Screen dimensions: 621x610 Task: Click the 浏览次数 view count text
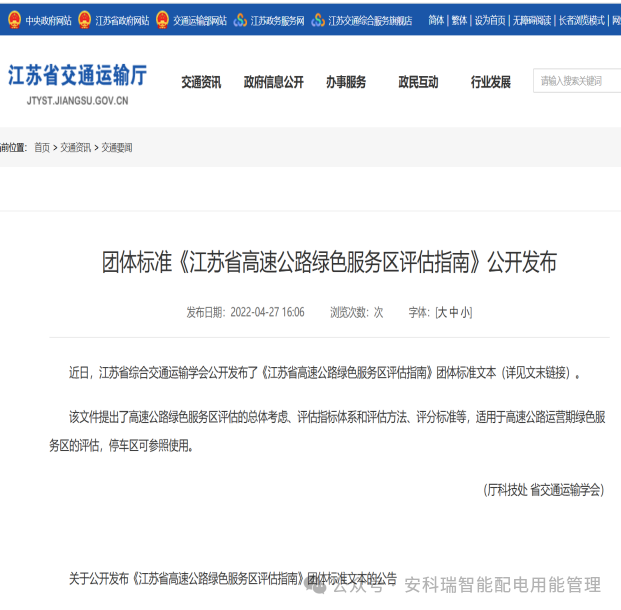357,313
